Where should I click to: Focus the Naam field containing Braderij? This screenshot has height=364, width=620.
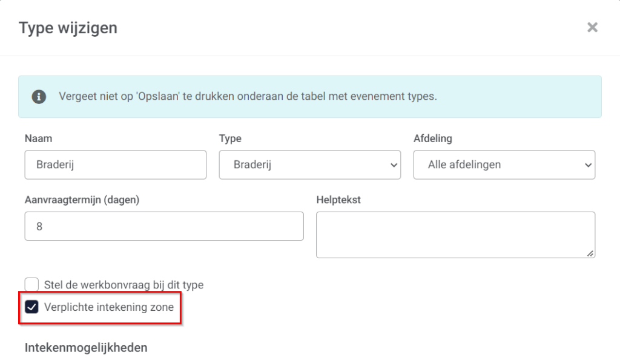click(116, 164)
